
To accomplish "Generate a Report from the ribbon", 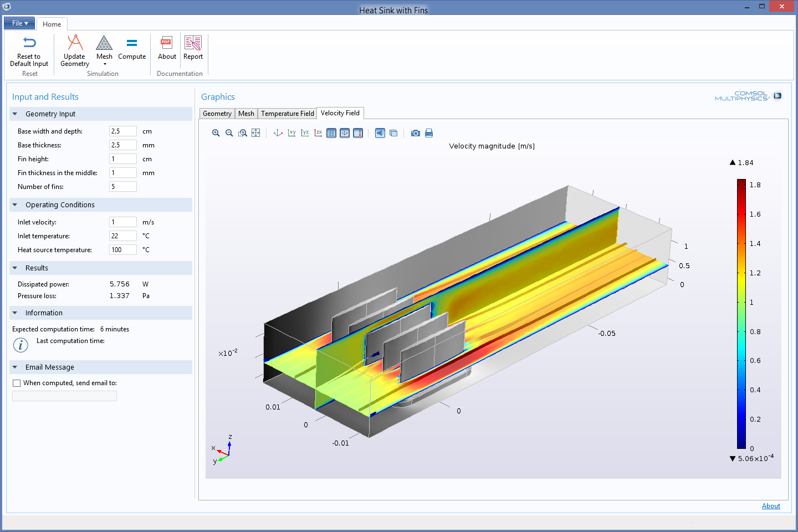I will coord(193,48).
